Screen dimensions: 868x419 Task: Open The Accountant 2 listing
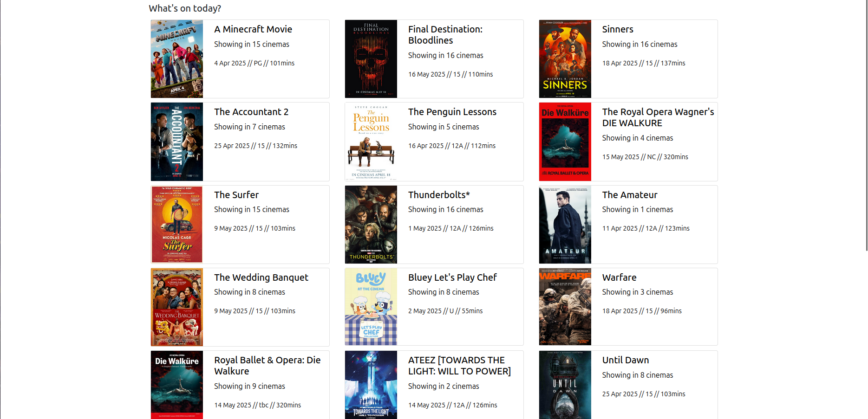pos(251,112)
